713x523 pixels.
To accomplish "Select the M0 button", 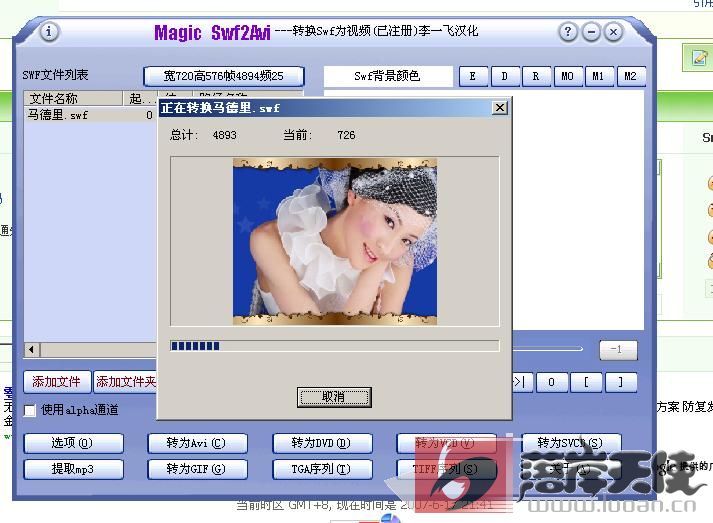I will coord(568,76).
